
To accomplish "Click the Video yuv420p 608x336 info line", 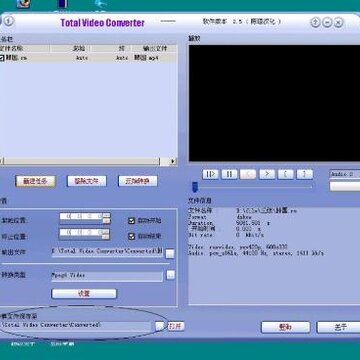I will [x=238, y=247].
